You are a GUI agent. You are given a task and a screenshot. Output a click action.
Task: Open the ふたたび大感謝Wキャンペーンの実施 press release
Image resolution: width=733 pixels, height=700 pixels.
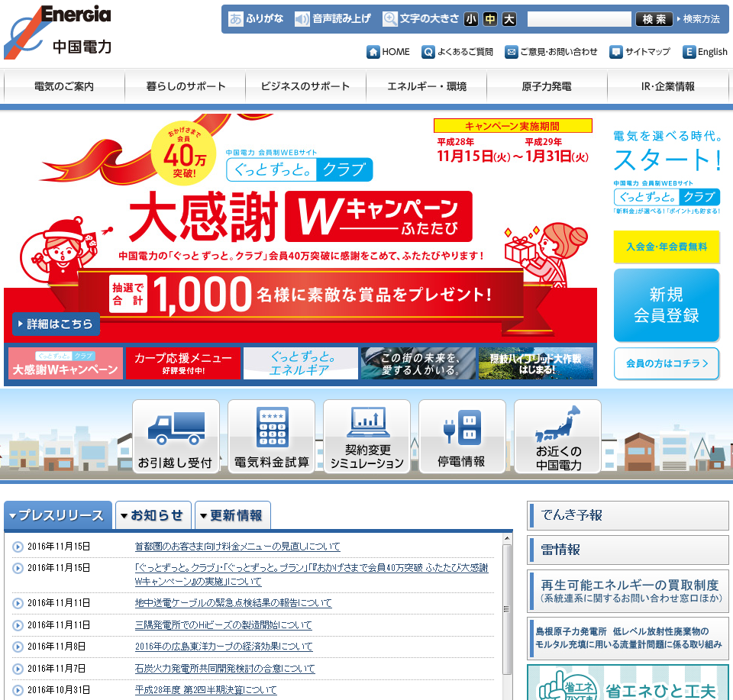pos(312,575)
